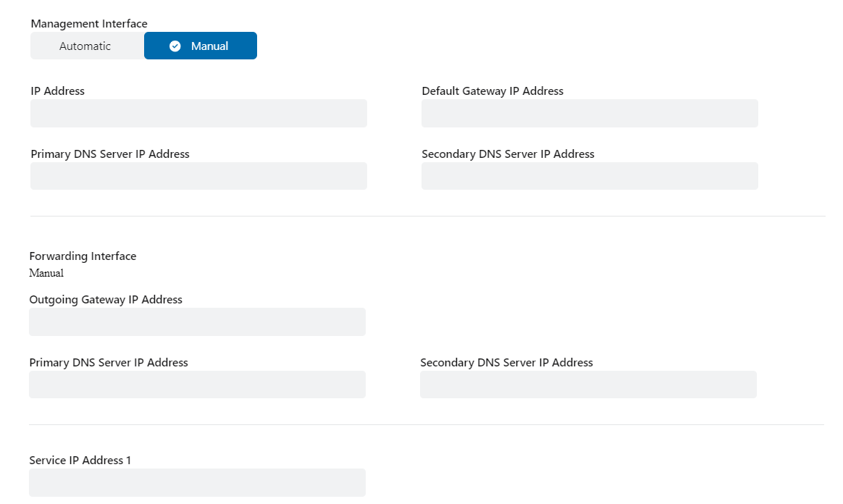Click inside the IP Address field
This screenshot has width=843, height=504.
[198, 113]
